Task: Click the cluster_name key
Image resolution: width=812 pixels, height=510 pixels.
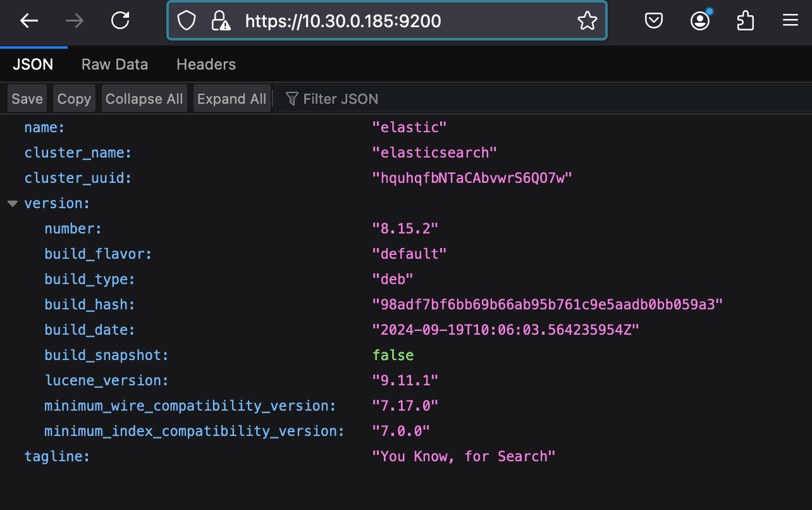Action: tap(78, 153)
